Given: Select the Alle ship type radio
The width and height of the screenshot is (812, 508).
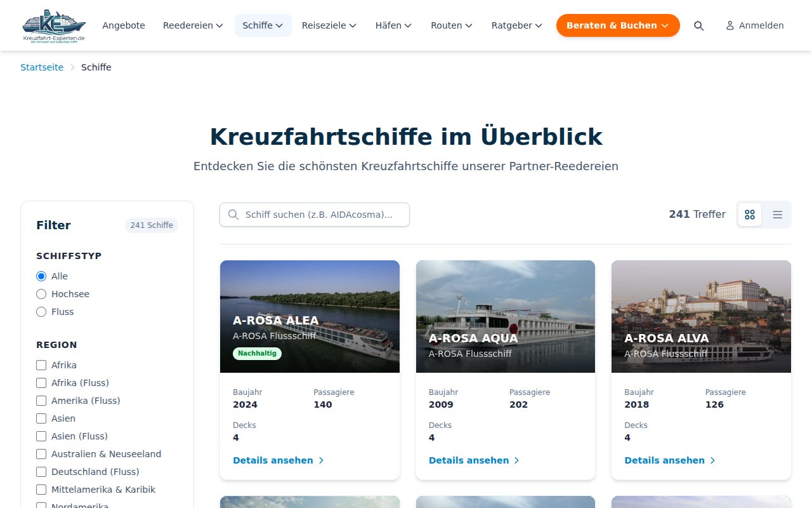Looking at the screenshot, I should pyautogui.click(x=41, y=276).
